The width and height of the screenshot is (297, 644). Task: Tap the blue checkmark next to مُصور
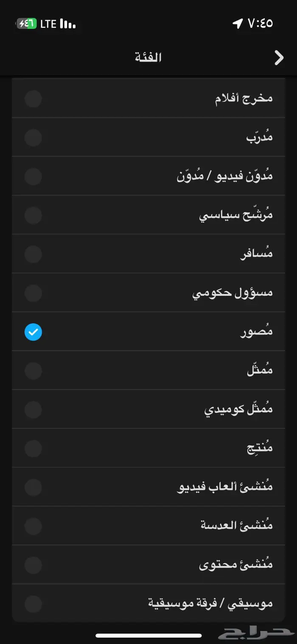point(33,332)
